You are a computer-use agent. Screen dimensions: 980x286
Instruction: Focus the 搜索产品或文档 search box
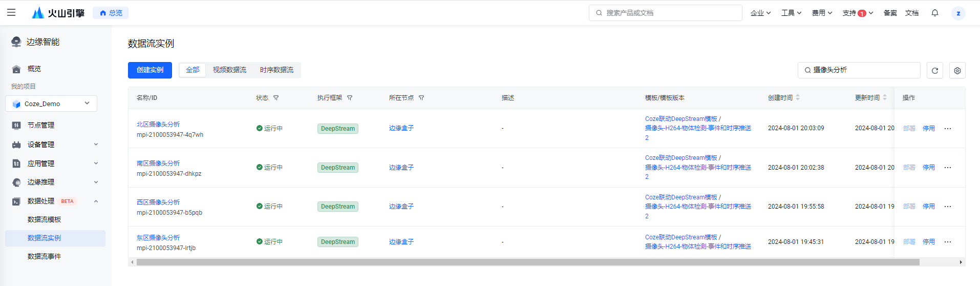665,13
